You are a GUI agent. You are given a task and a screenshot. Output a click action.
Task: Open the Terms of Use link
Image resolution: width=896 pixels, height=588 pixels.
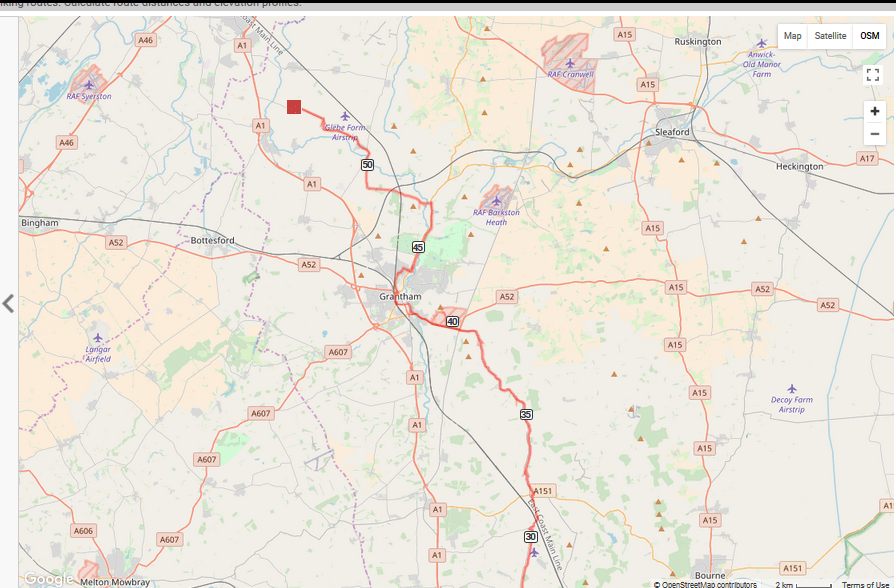[865, 584]
